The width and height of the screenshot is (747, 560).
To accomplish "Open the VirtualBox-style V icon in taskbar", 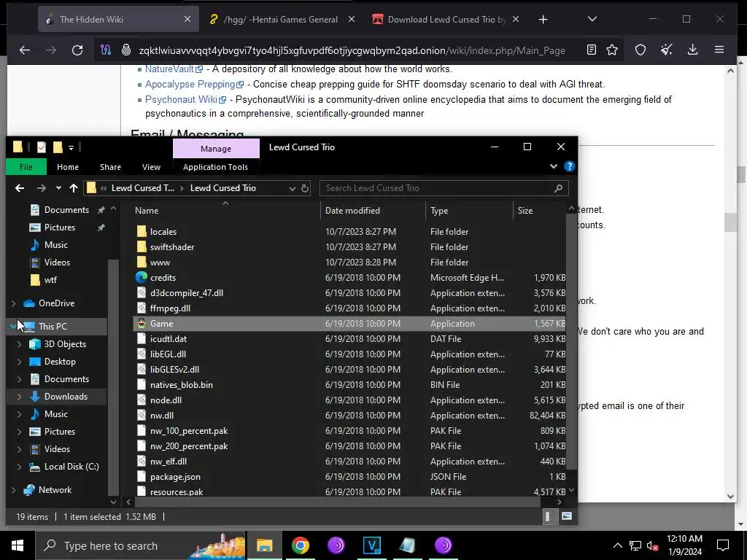I will 371,545.
